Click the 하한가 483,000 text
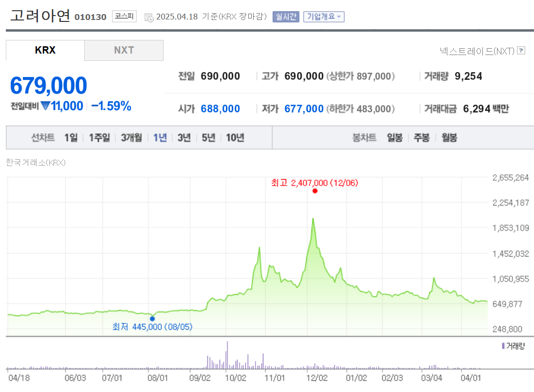 pyautogui.click(x=361, y=109)
